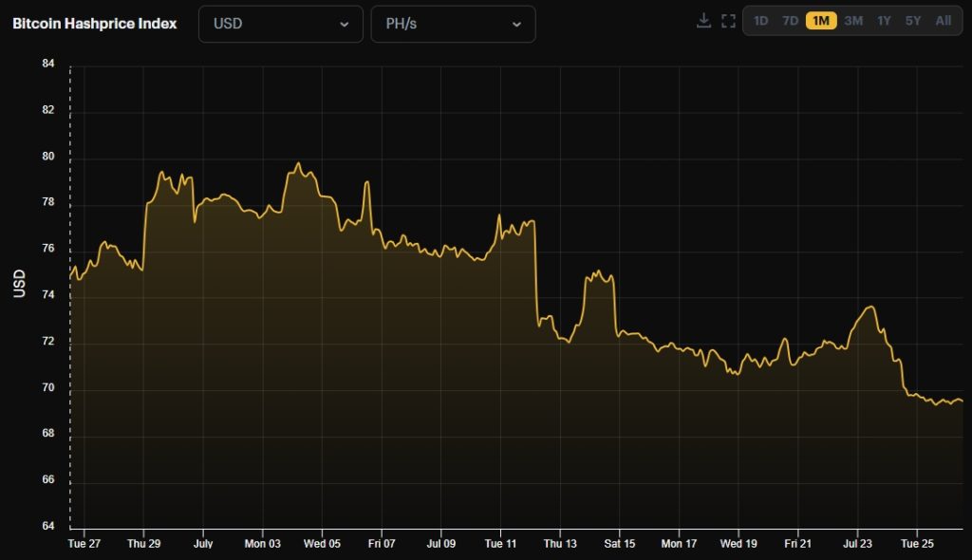Click the 'Jul 09' x-axis label
This screenshot has height=560, width=972.
click(441, 544)
